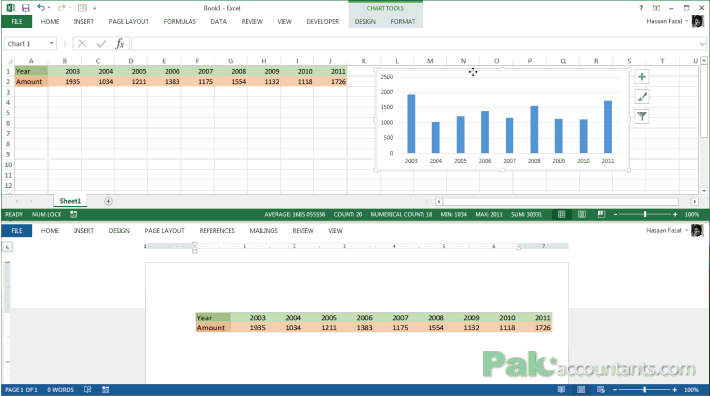Switch to Normal view in Excel status bar
This screenshot has width=710, height=396.
pyautogui.click(x=561, y=214)
